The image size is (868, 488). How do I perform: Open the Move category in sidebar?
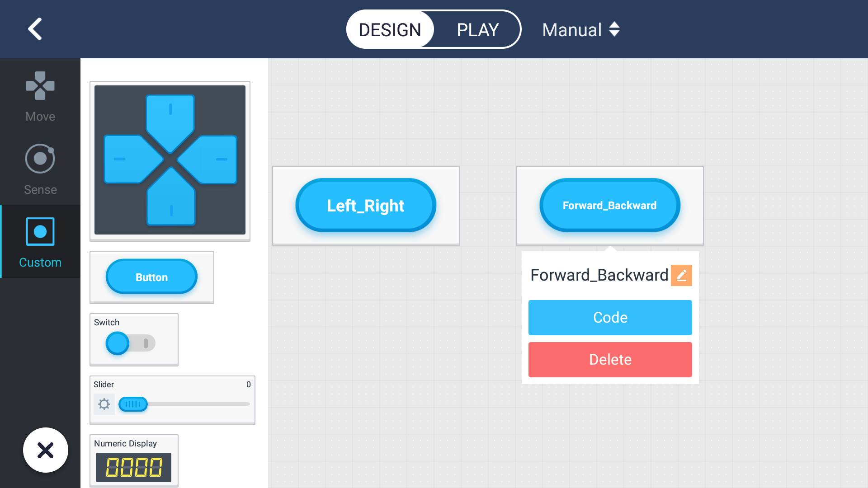(x=40, y=97)
